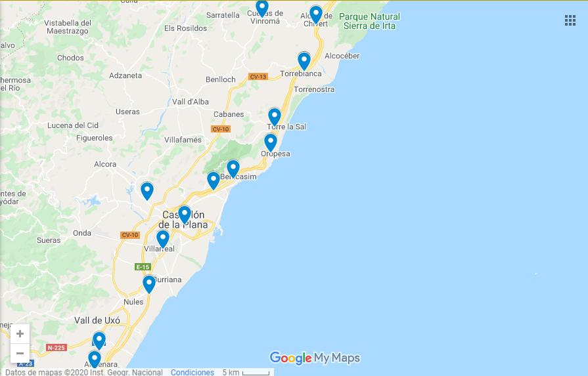Viewport: 588px width, 376px height.
Task: Select the pin over Torre la Sal
Action: pyautogui.click(x=275, y=117)
